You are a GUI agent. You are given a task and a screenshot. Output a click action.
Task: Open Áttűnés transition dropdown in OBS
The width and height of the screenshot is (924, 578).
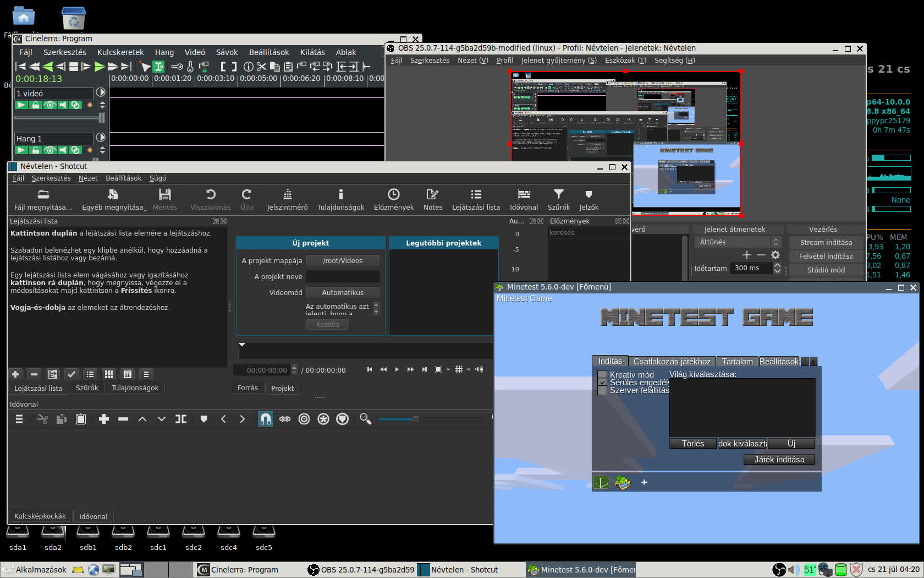(738, 242)
